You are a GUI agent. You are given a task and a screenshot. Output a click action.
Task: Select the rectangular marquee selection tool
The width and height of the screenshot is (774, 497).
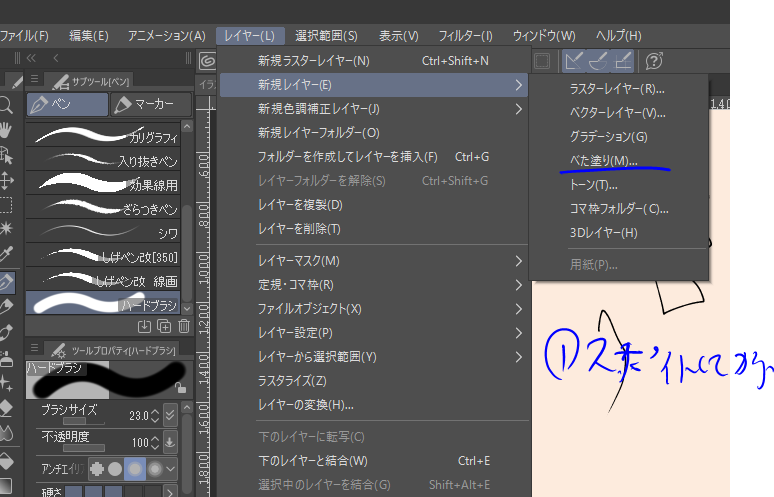[x=6, y=205]
